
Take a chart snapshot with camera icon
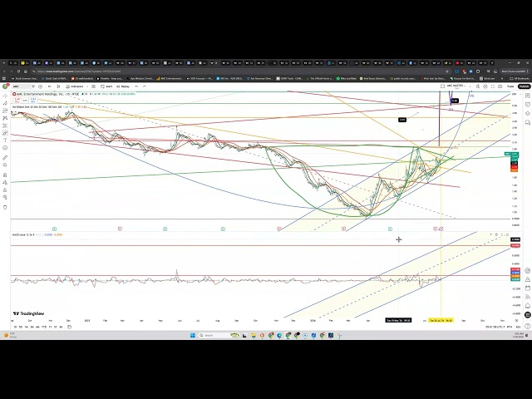click(500, 86)
